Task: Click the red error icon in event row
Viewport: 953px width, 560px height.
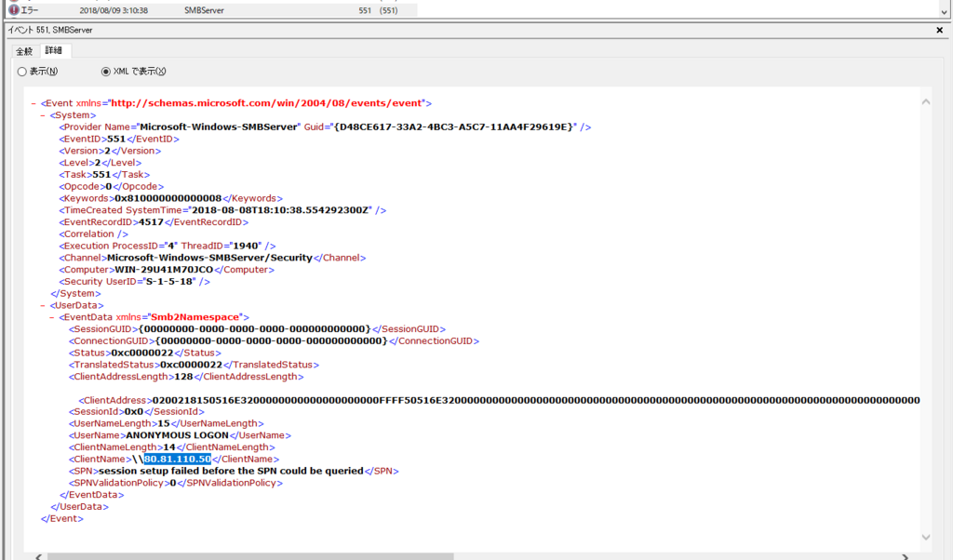Action: [x=14, y=9]
